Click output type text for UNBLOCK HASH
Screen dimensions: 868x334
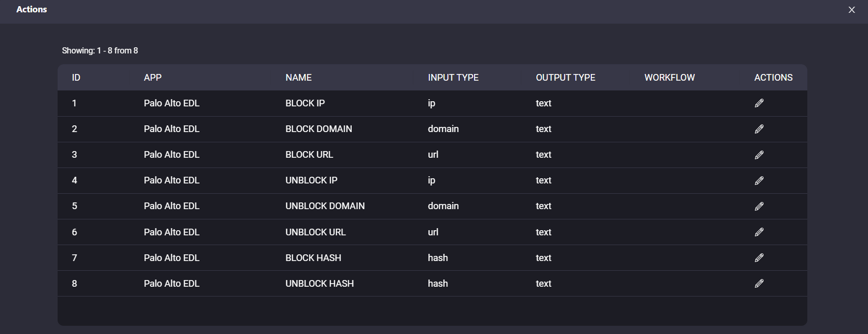coord(544,284)
